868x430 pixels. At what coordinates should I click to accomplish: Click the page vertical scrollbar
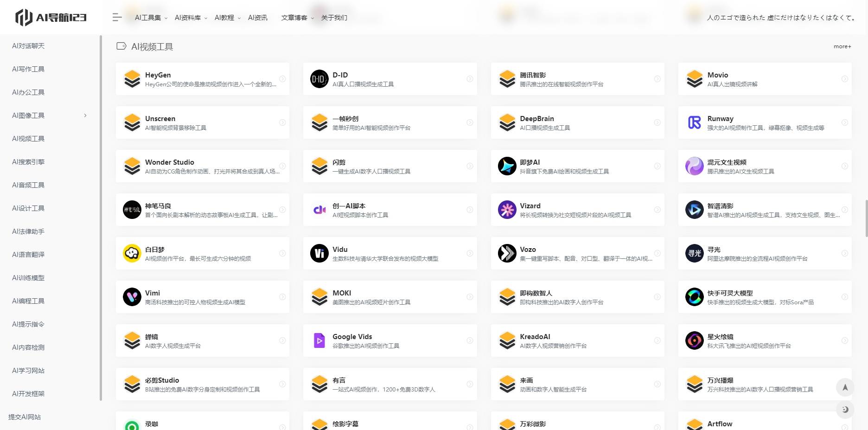[x=866, y=218]
